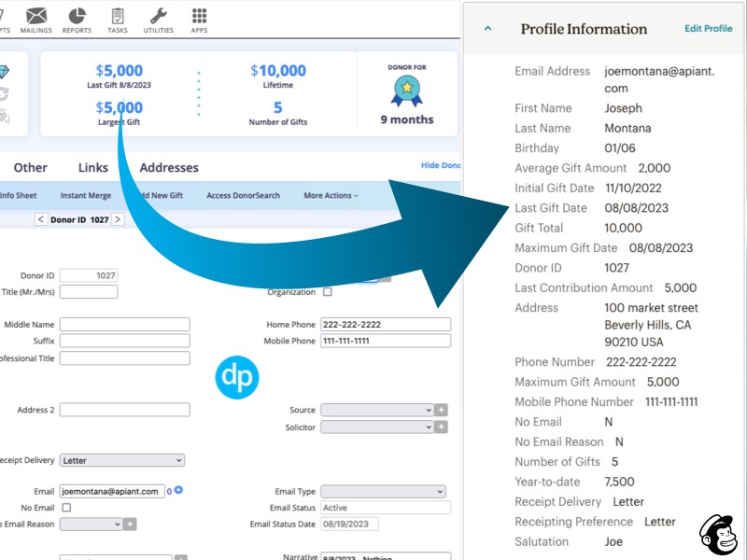
Task: Open Utilities wrench icon
Action: tap(159, 16)
